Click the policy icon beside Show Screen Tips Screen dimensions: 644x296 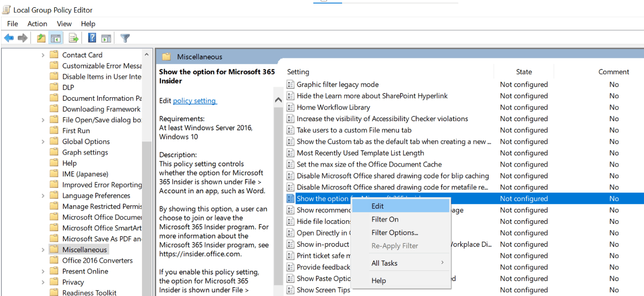tap(291, 290)
